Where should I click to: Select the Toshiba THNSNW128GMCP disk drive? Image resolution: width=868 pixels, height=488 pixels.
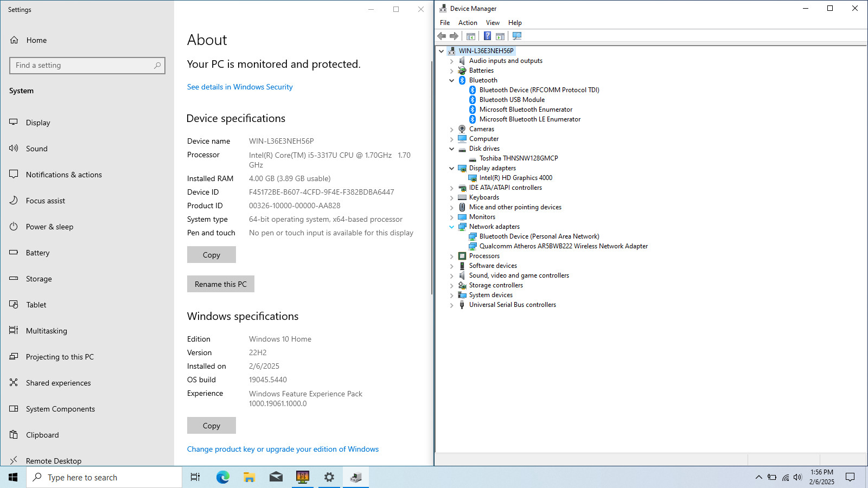519,158
